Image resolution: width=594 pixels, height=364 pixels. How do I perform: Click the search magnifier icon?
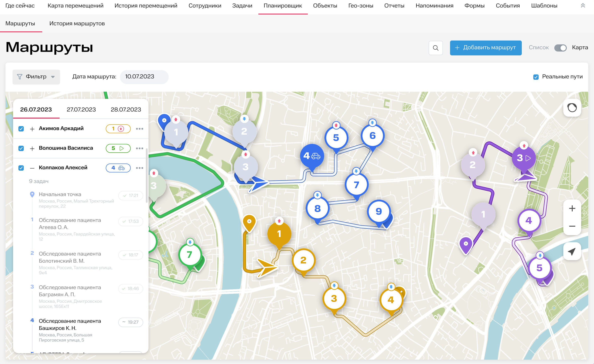pos(435,48)
